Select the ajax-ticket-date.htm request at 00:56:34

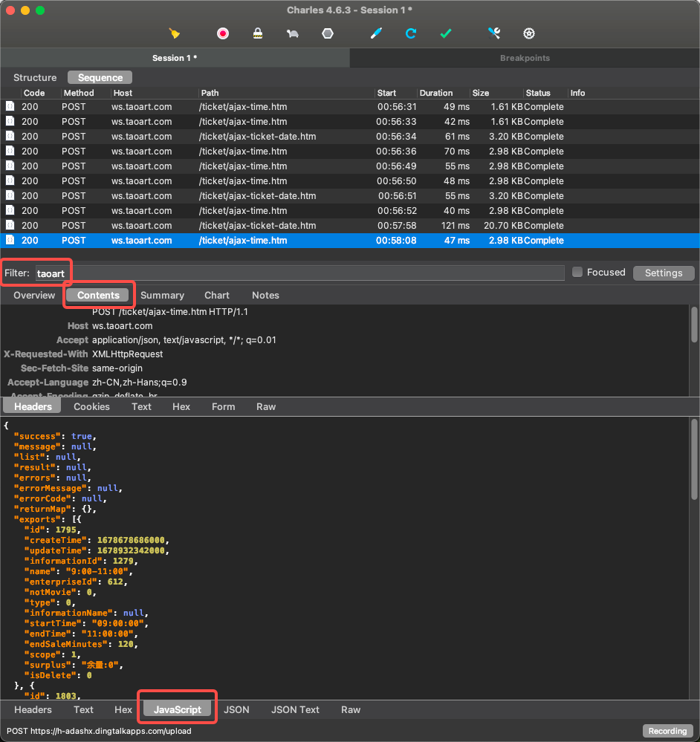[350, 136]
